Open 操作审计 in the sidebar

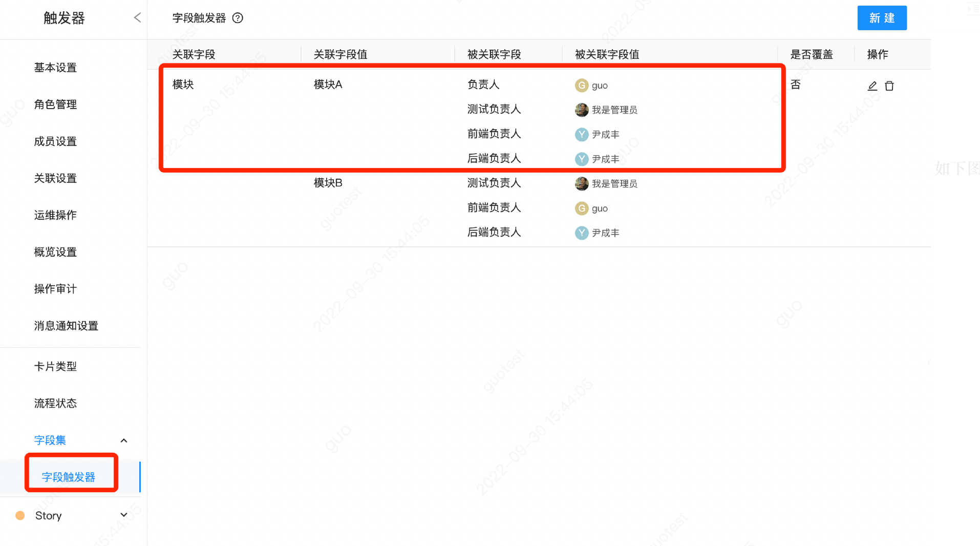(x=55, y=288)
